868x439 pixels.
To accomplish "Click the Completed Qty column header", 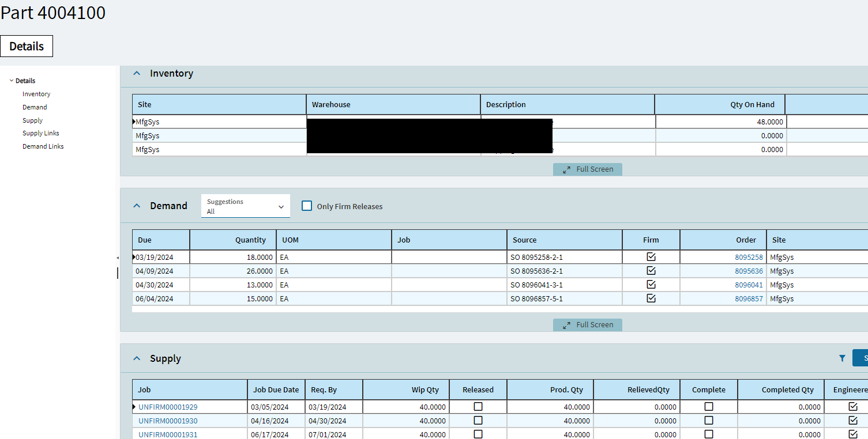I will point(781,389).
